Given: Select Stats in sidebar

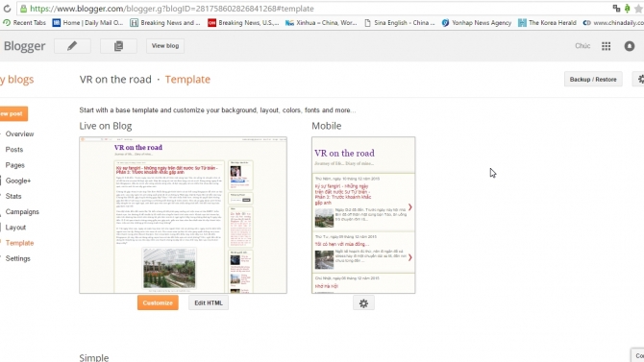Looking at the screenshot, I should pos(13,196).
